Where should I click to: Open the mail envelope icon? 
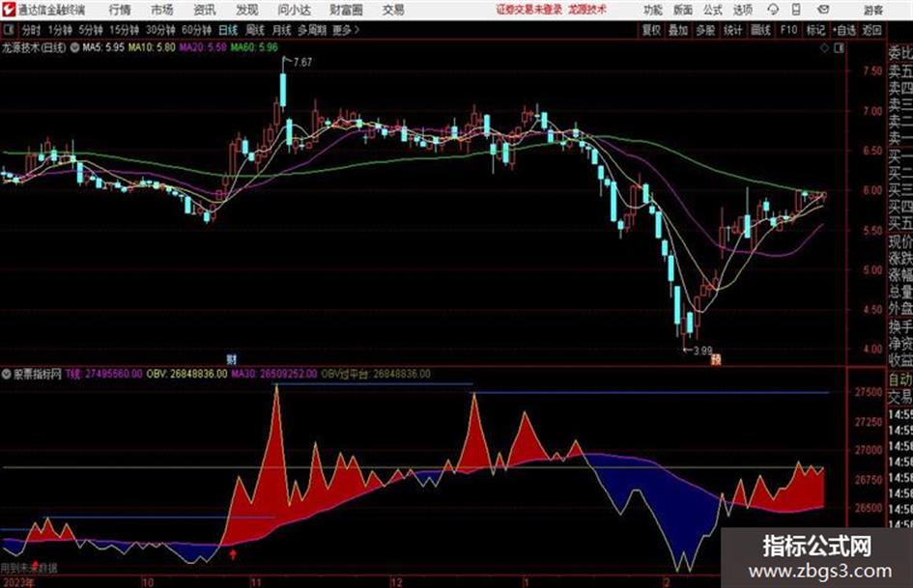823,10
